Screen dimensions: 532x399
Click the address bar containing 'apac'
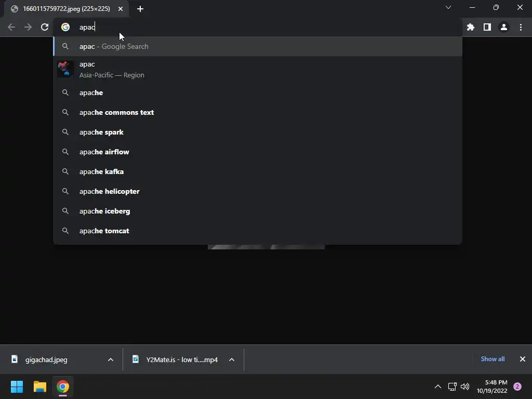pos(258,27)
